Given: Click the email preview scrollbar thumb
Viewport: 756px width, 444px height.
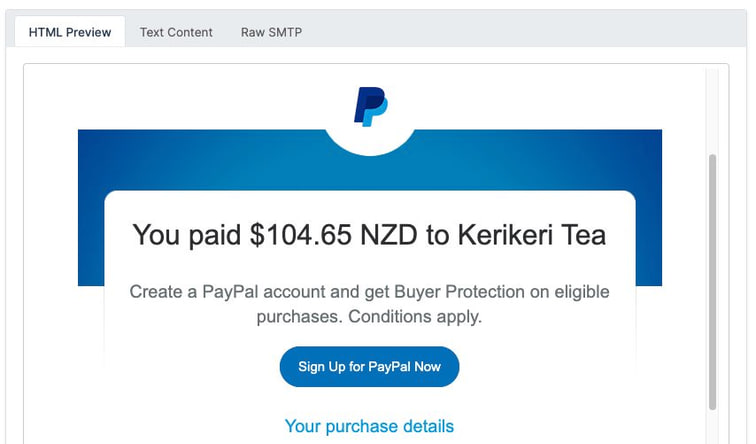Looking at the screenshot, I should (712, 280).
